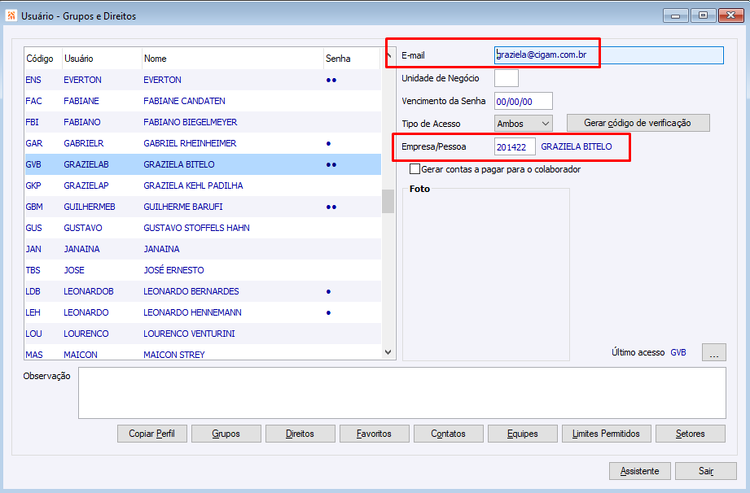The height and width of the screenshot is (493, 750).
Task: Minimize the Usuário - Grupos e Direitos window
Action: point(675,16)
